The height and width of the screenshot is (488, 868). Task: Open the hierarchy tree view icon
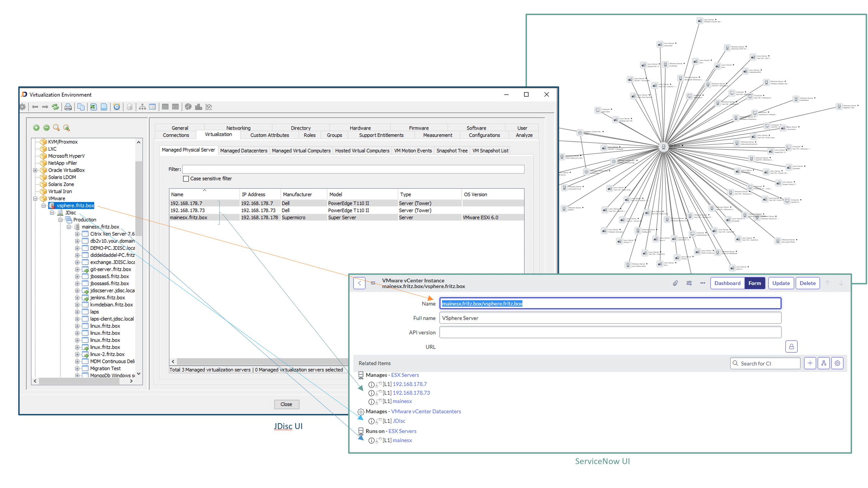142,107
